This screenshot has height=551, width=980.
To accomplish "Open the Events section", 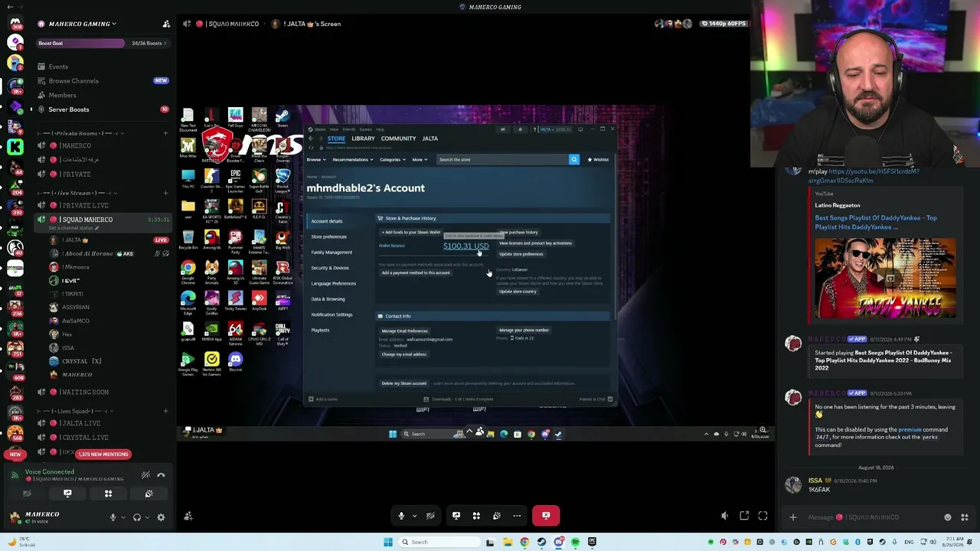I will coord(58,67).
